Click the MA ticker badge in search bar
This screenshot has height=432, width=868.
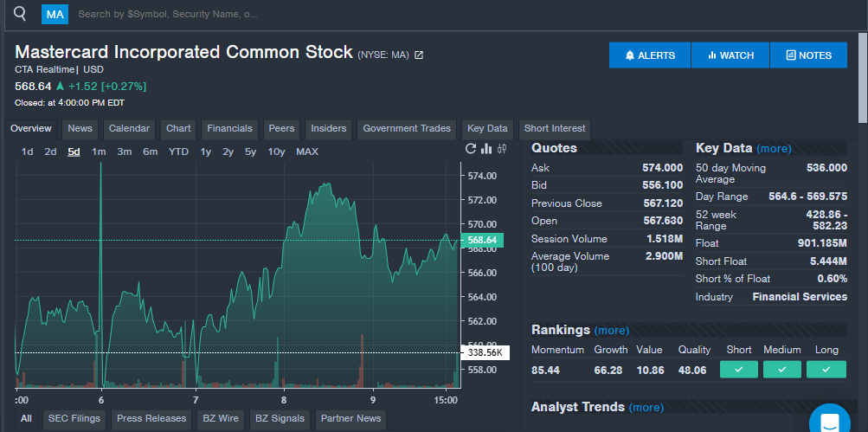click(x=55, y=15)
